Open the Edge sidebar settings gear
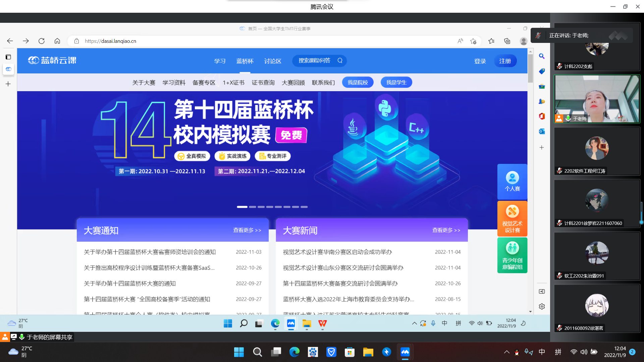This screenshot has height=362, width=644. tap(542, 306)
